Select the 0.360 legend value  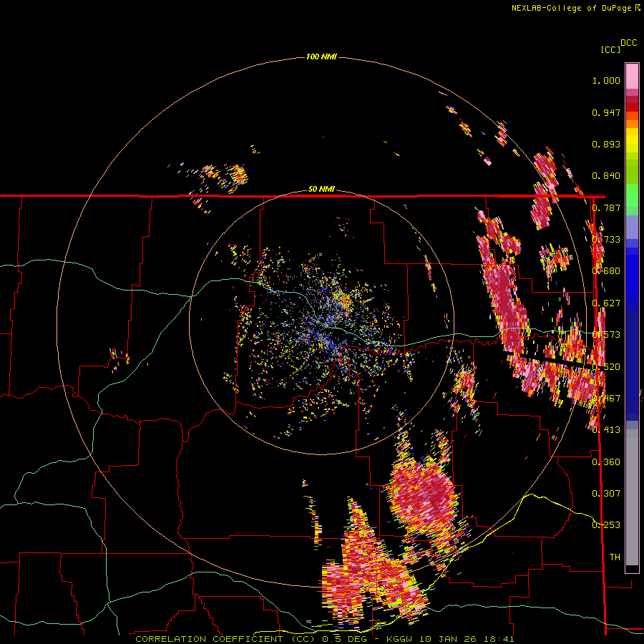click(606, 462)
